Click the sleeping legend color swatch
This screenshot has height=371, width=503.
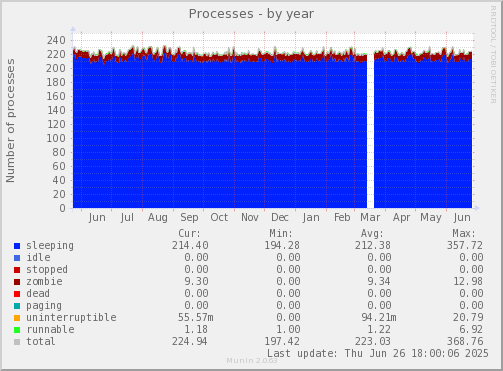(17, 246)
